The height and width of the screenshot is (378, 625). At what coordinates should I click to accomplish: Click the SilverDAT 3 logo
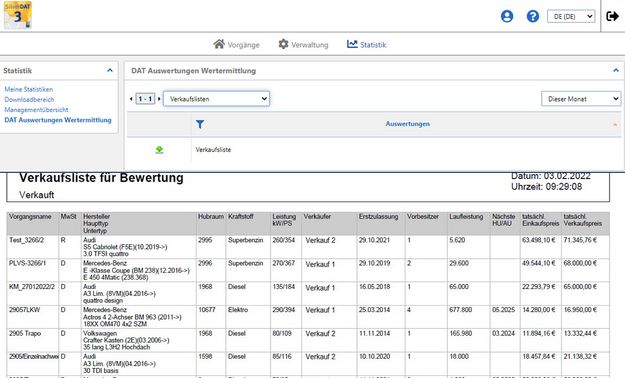coord(18,15)
